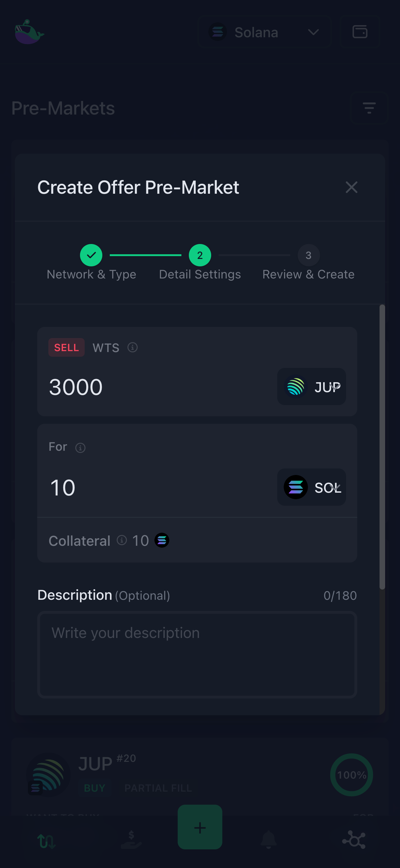400x868 pixels.
Task: Open the SOL token selector
Action: (x=311, y=487)
